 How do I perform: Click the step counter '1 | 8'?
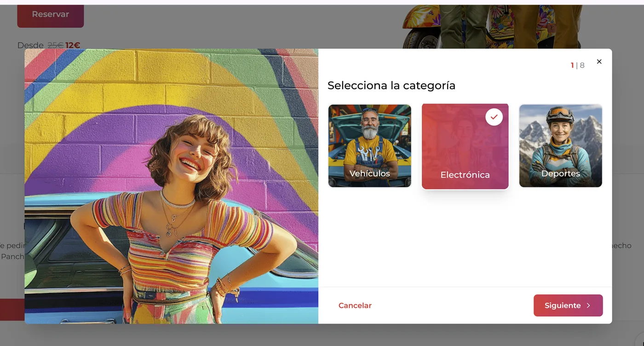(578, 65)
